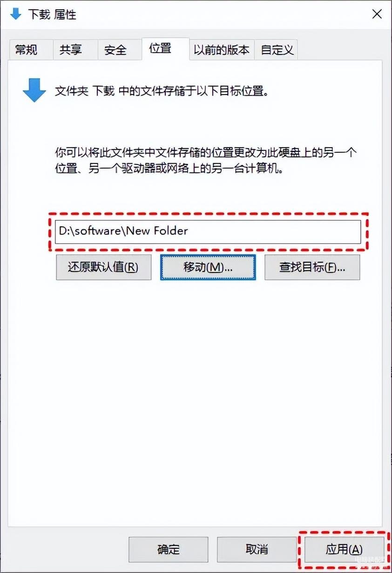This screenshot has width=392, height=573.
Task: Click the 文件夹 下载 storage location sentence
Action: click(162, 90)
